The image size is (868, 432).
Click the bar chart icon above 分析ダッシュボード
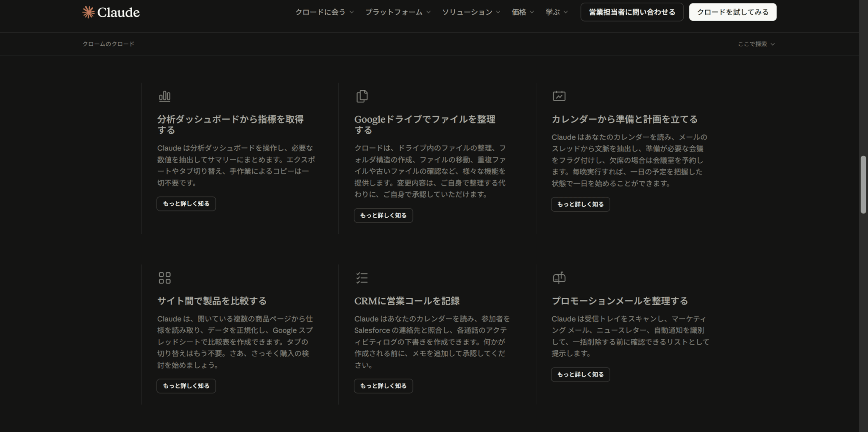click(x=164, y=97)
